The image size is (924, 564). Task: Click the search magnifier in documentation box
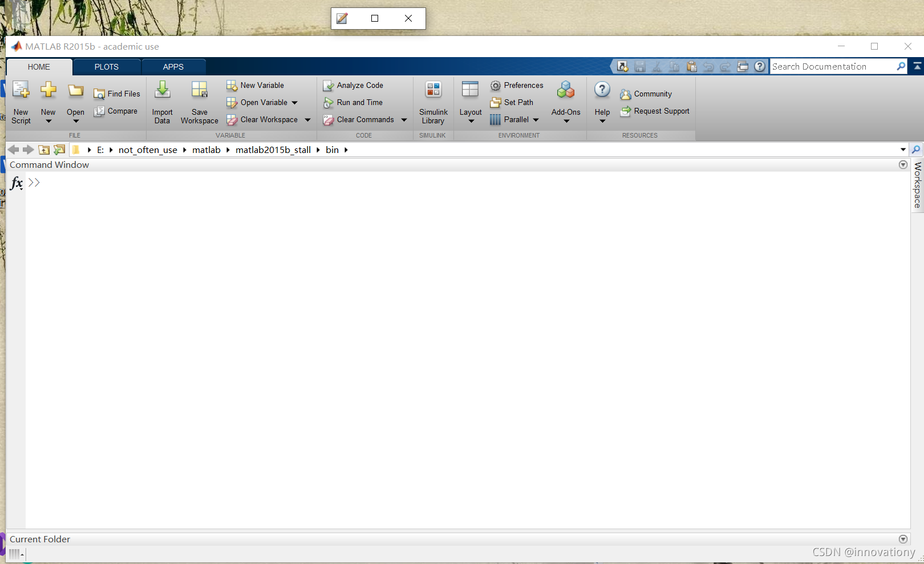coord(901,67)
